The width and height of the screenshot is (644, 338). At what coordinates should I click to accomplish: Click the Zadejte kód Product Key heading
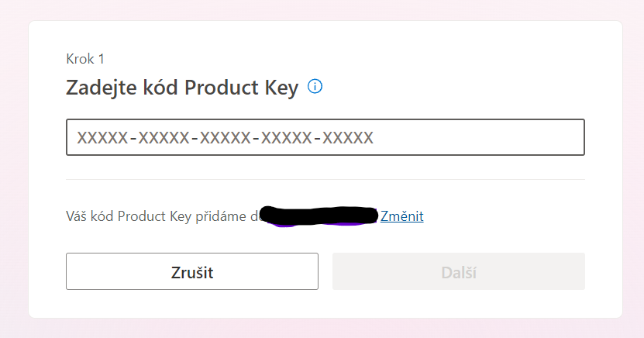coord(182,88)
